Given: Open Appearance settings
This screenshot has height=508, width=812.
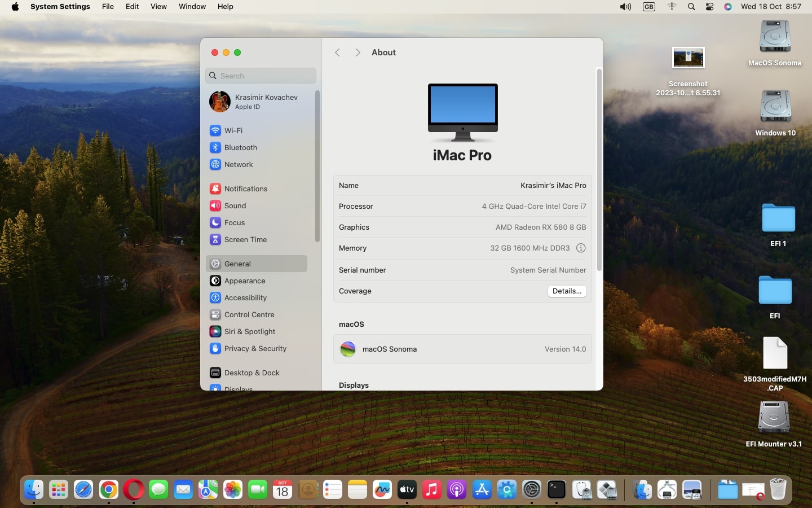Looking at the screenshot, I should click(x=257, y=281).
